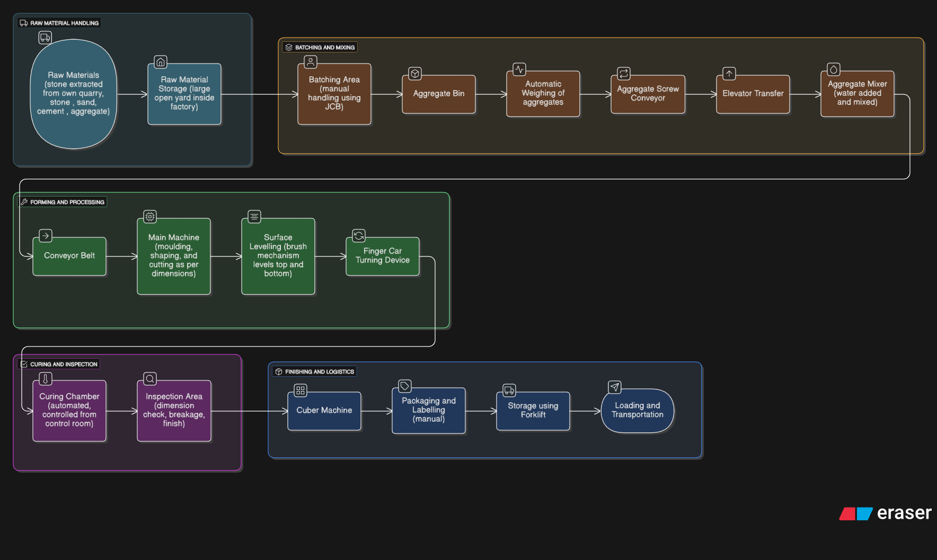The image size is (937, 560).
Task: Click the cube icon on Aggregate Bin node
Action: (415, 74)
